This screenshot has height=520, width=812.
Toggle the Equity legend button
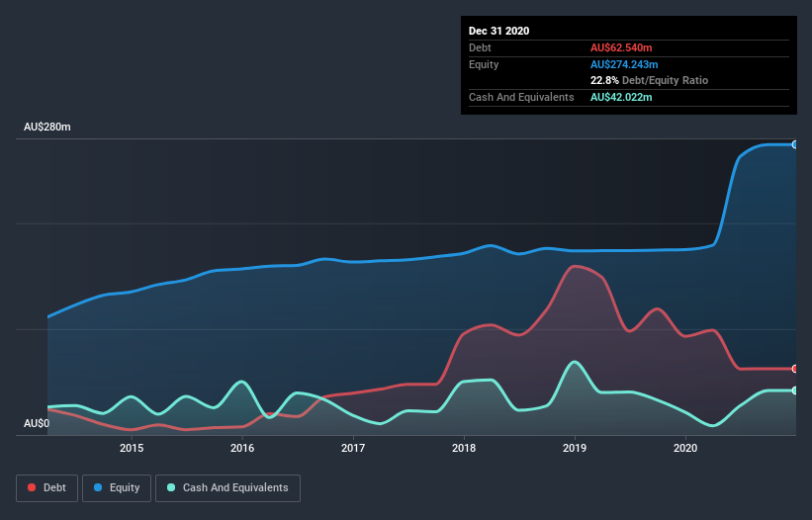tap(117, 488)
